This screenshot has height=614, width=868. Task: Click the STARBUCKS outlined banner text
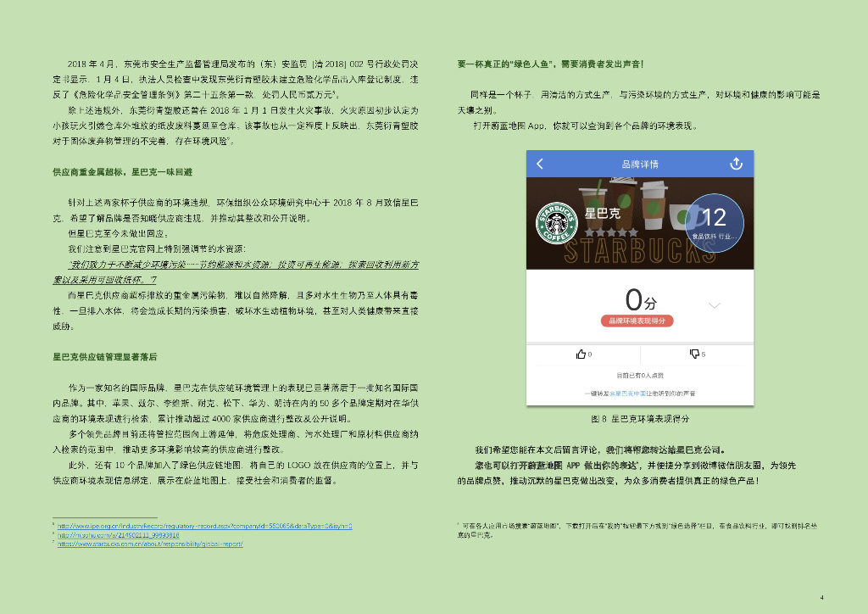(639, 252)
